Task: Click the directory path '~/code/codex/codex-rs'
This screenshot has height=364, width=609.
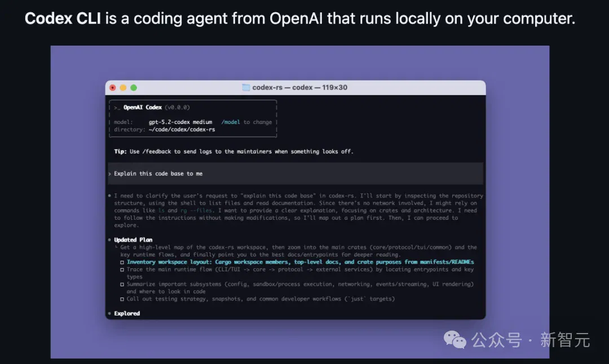Action: (182, 129)
